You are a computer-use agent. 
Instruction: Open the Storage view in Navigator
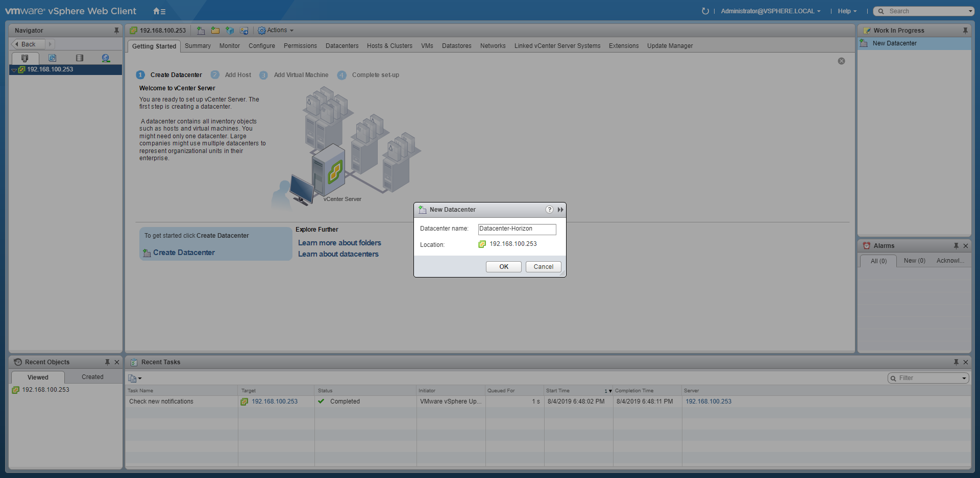click(x=79, y=58)
